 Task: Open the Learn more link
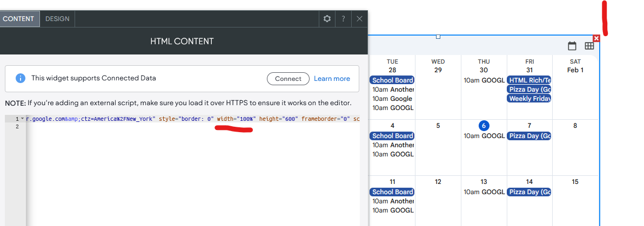click(332, 79)
